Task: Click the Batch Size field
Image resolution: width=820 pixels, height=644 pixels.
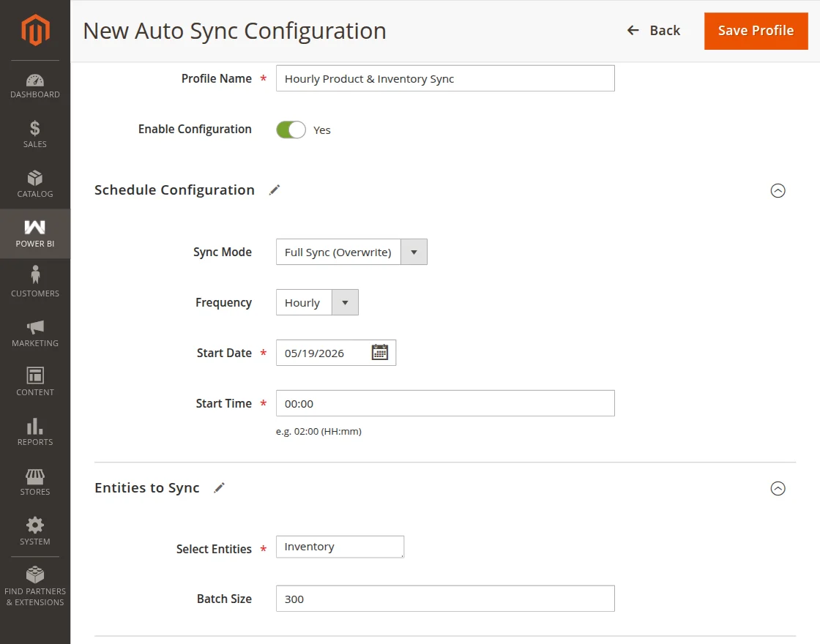Action: 445,599
